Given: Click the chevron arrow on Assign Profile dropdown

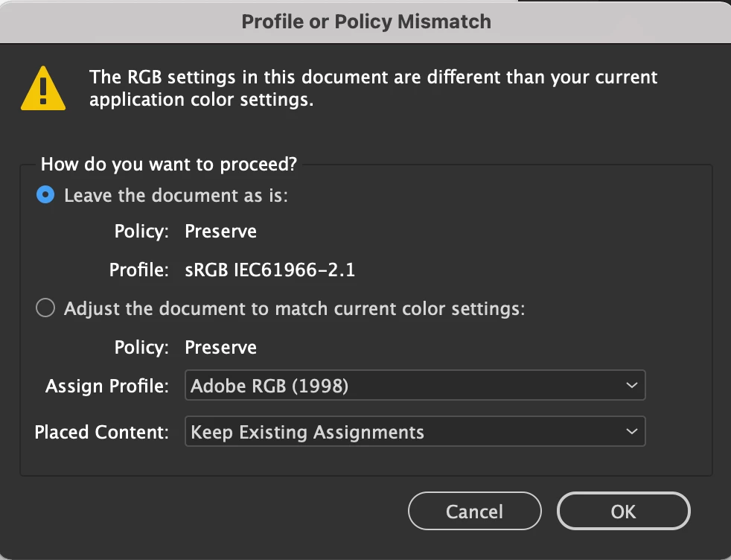Looking at the screenshot, I should coord(631,386).
